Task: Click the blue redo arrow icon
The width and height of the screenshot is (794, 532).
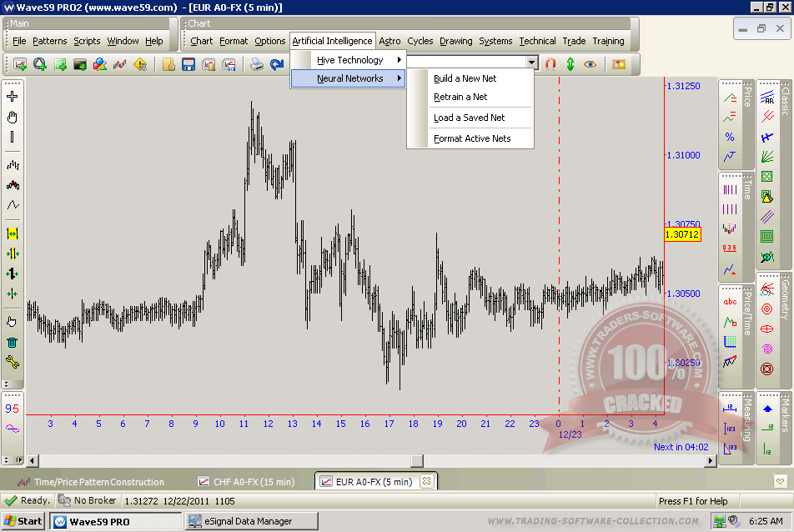Action: [x=277, y=64]
